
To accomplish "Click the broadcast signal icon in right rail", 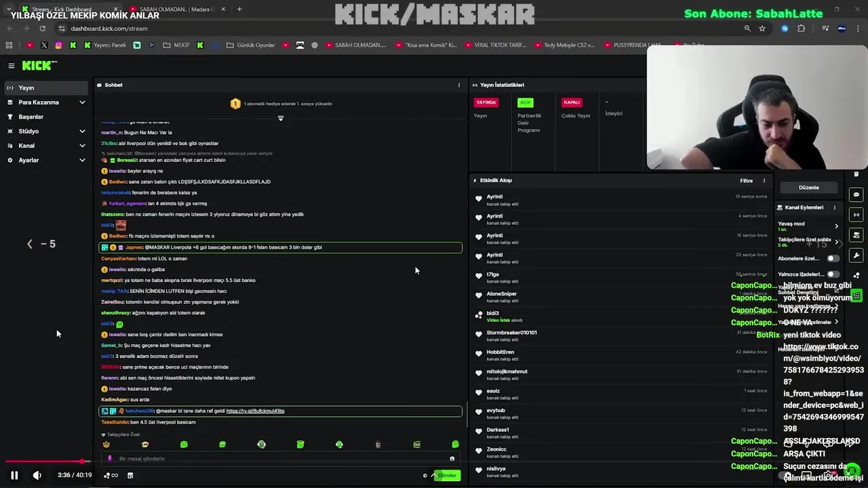I will tap(856, 215).
